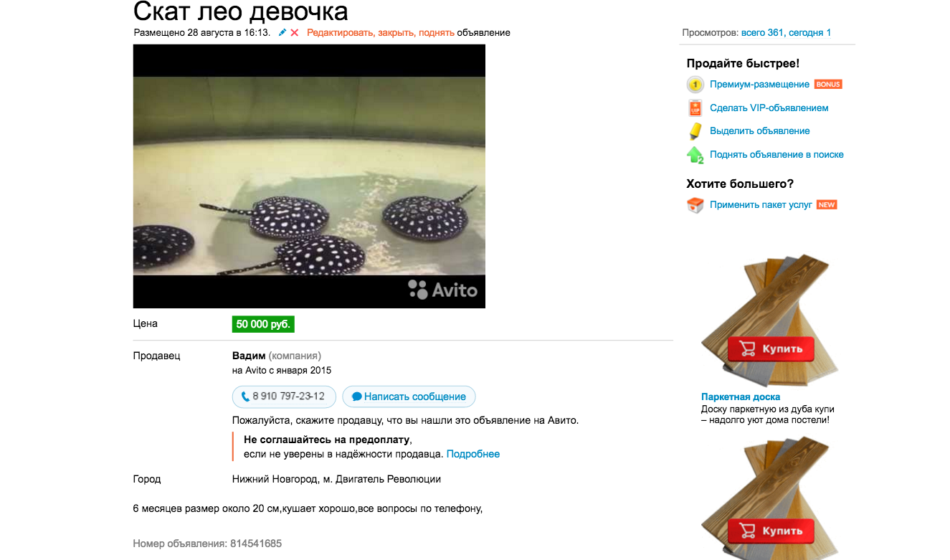This screenshot has height=560, width=950.
Task: Click the gold coin Premium placement icon
Action: pyautogui.click(x=695, y=85)
